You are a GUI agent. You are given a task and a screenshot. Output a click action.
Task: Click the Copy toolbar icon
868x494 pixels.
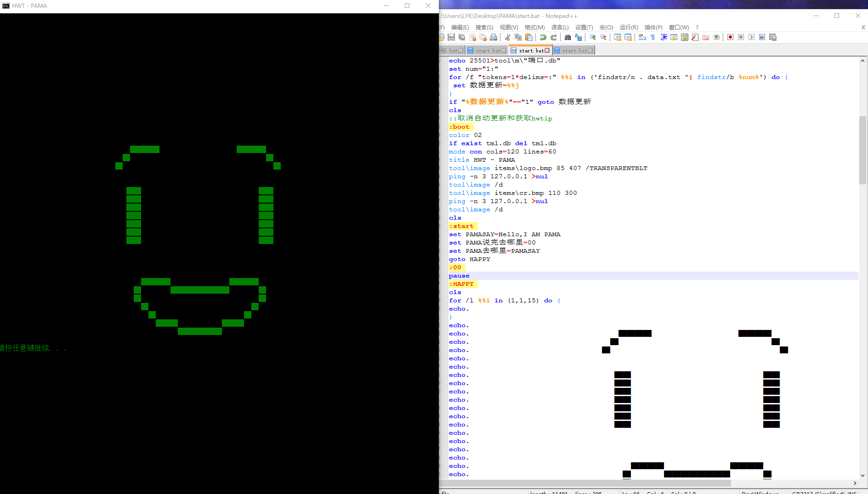518,37
